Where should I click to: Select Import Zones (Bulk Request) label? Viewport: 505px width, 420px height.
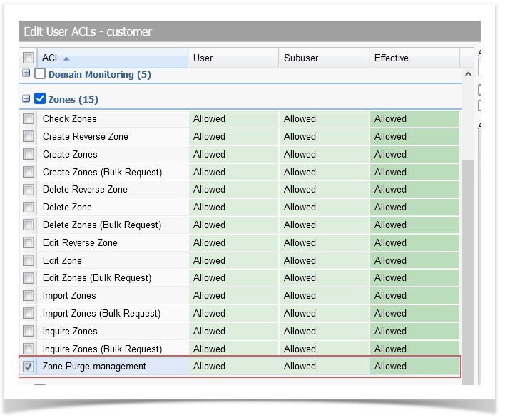click(101, 313)
